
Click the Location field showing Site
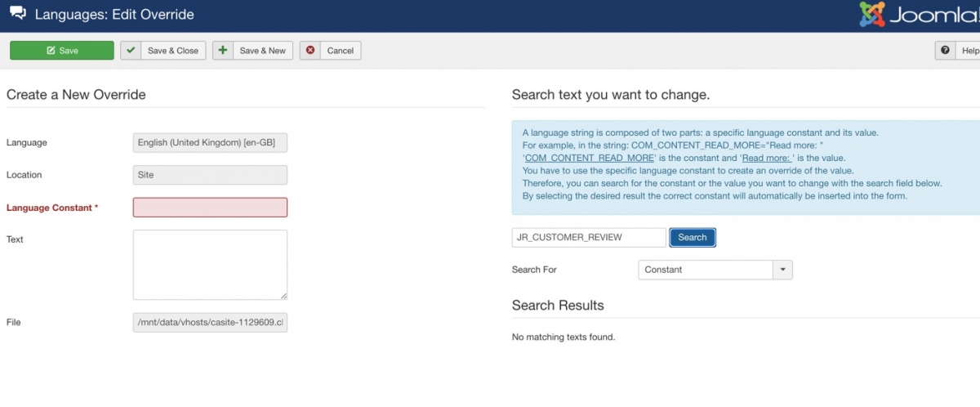(x=210, y=175)
